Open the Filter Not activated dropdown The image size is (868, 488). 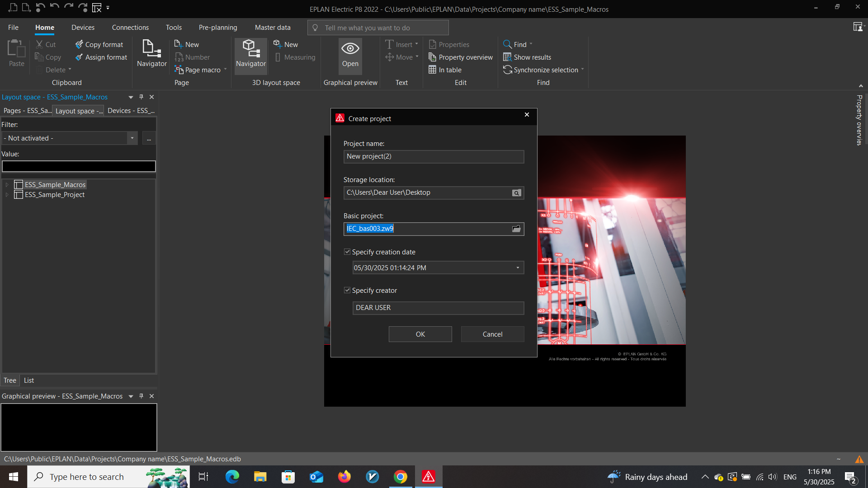tap(132, 138)
